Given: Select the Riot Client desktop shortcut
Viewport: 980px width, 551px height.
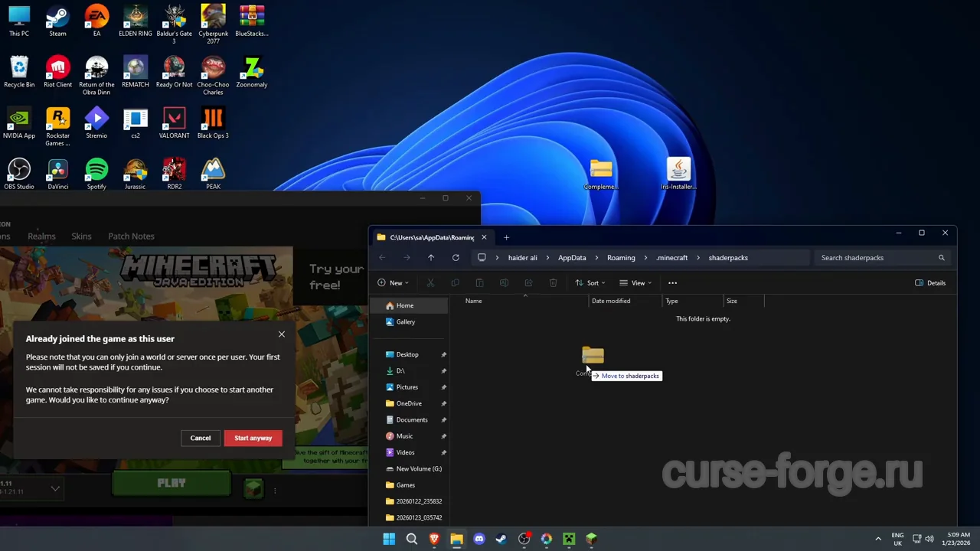Looking at the screenshot, I should [x=57, y=72].
